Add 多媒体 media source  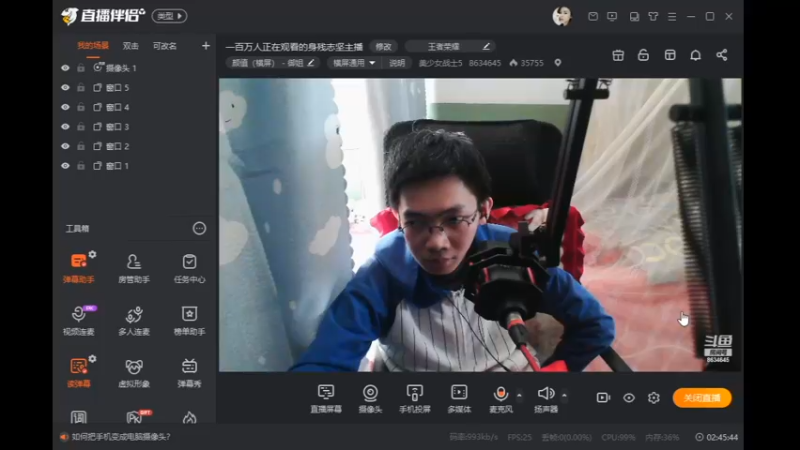[x=459, y=398]
